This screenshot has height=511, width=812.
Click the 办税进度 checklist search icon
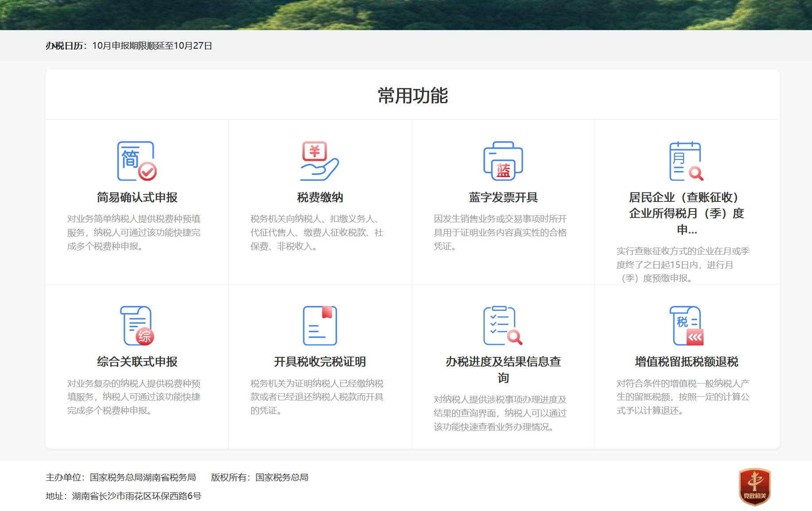click(x=503, y=326)
